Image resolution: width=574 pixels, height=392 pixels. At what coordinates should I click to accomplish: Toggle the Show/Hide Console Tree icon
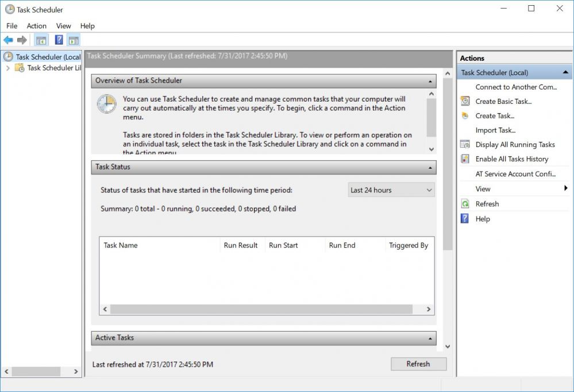pos(41,40)
